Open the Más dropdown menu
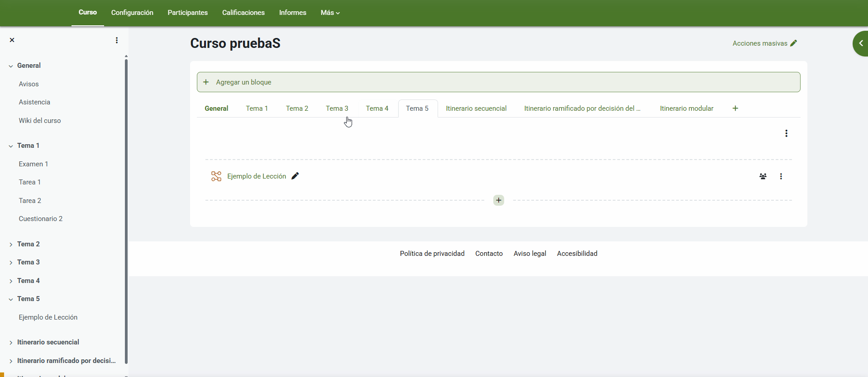 [330, 13]
